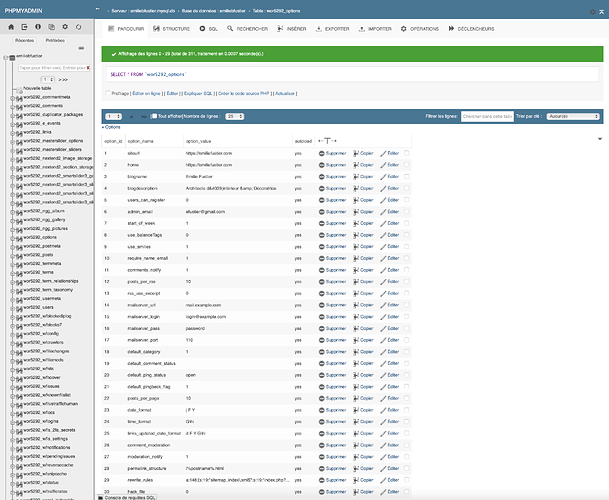Viewport: 609px width, 500px height.
Task: Switch to the Structure tab
Action: point(171,29)
